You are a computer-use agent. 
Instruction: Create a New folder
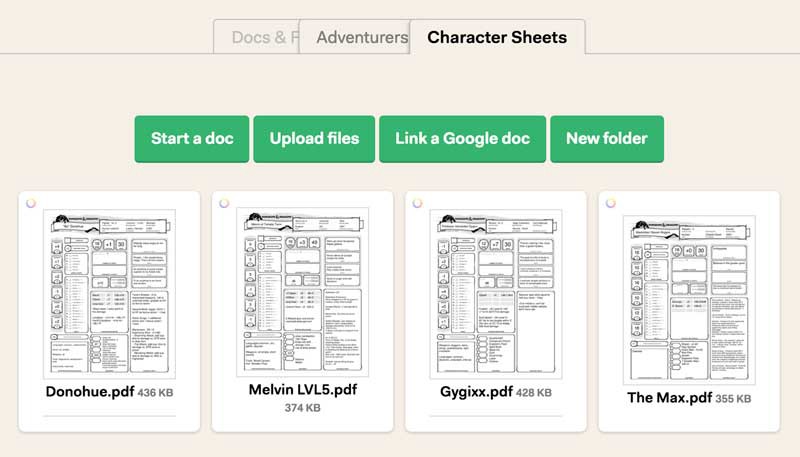[607, 139]
